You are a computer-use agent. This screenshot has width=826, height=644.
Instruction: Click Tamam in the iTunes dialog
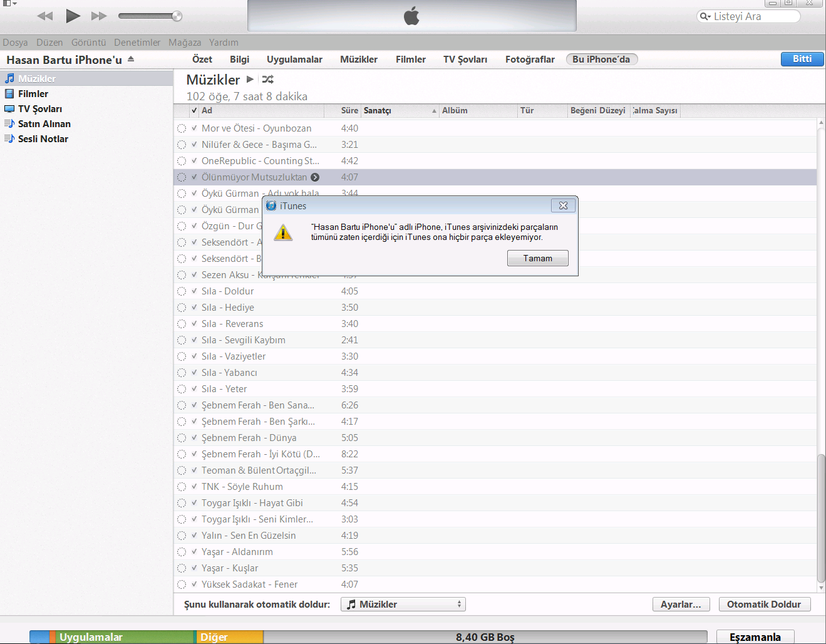pos(538,258)
